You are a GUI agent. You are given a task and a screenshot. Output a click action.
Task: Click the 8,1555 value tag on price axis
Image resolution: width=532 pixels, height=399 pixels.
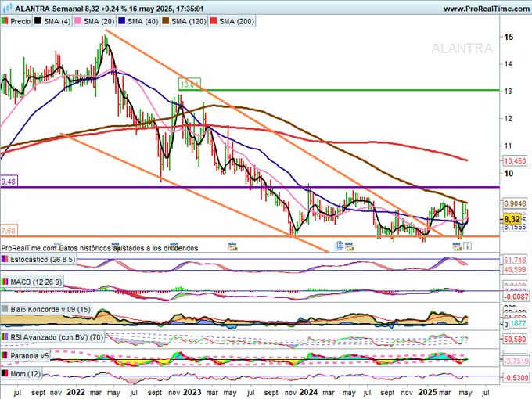pos(515,227)
